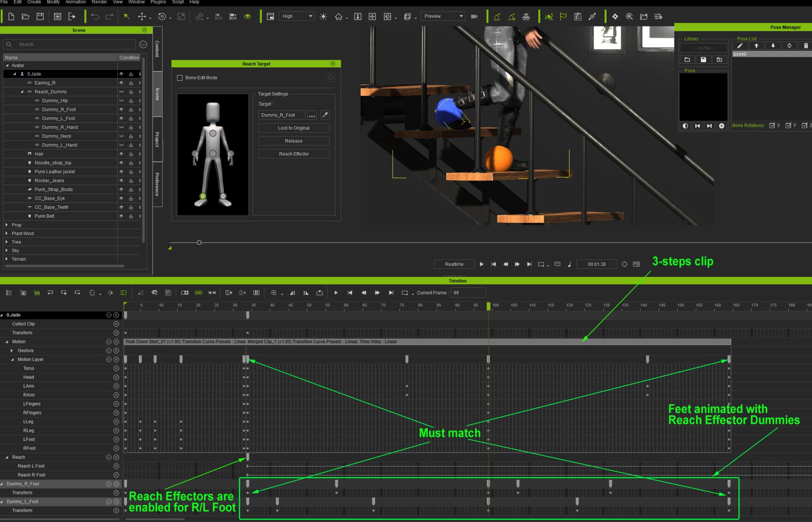Click the main Play button below viewport
The image size is (812, 522).
[482, 264]
